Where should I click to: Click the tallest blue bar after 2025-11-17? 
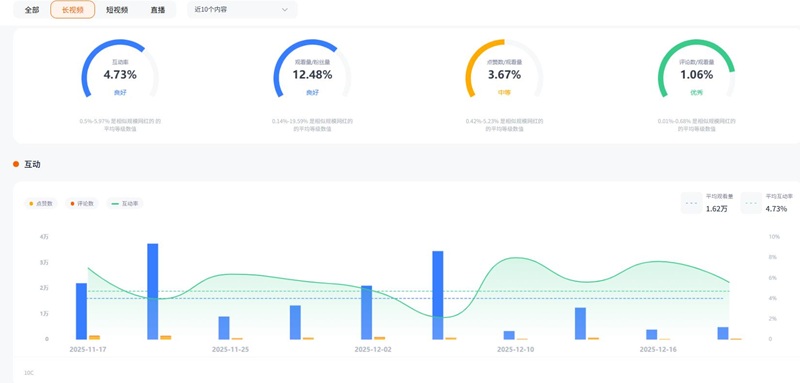pos(153,291)
